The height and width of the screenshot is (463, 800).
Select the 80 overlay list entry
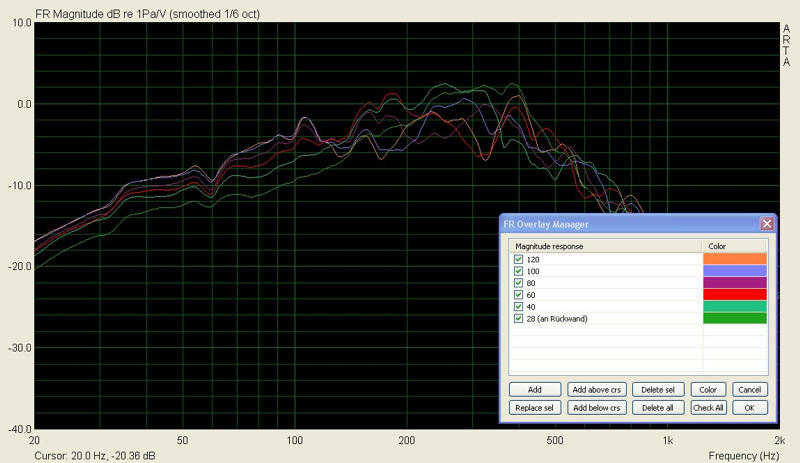[x=533, y=283]
